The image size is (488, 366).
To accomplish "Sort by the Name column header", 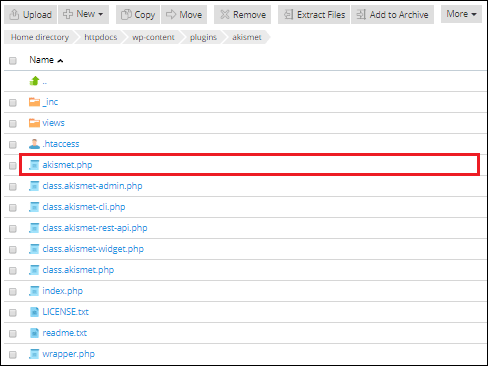I will pos(41,60).
